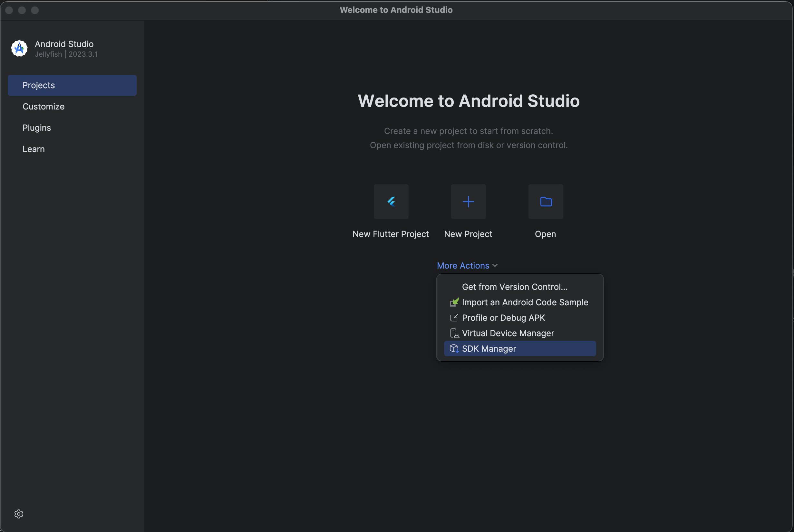The height and width of the screenshot is (532, 794).
Task: Click the Import Android Code Sample icon
Action: pyautogui.click(x=454, y=302)
